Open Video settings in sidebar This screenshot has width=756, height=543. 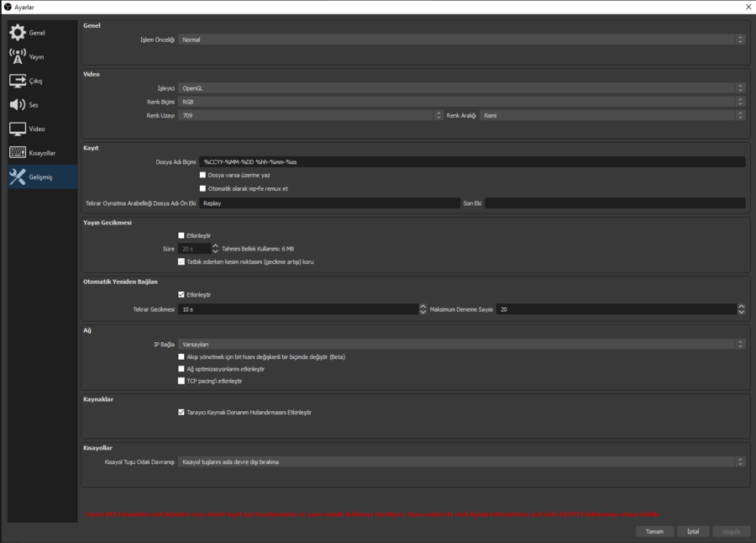(43, 129)
